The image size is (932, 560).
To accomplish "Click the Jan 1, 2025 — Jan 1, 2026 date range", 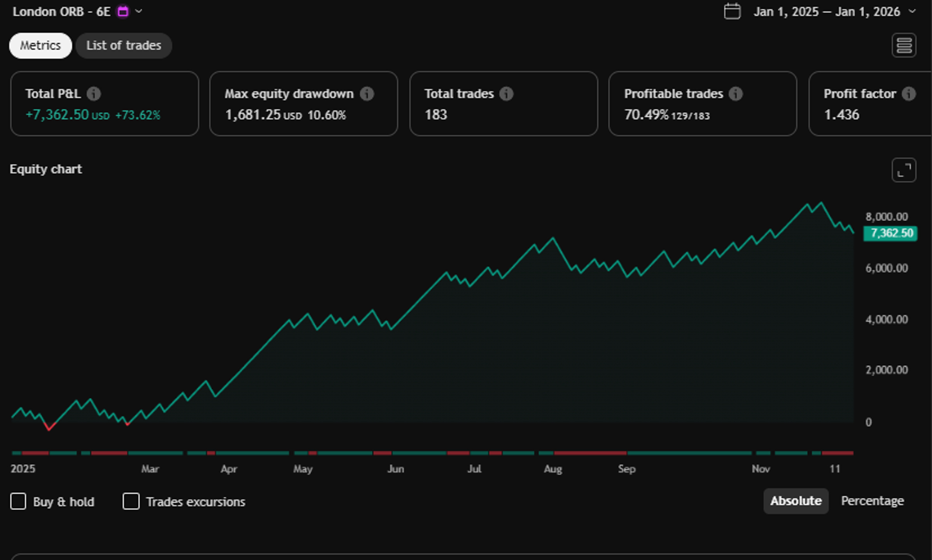I will (827, 12).
